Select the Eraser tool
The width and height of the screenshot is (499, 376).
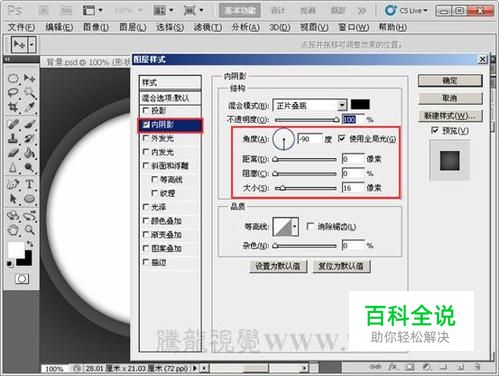coord(13,153)
